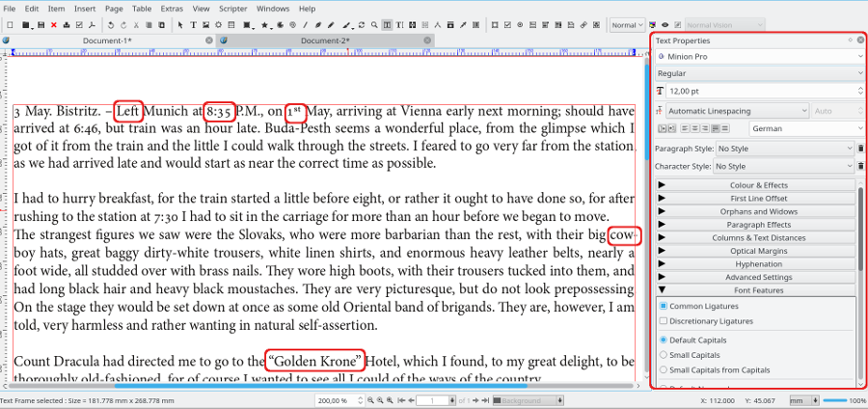Screen dimensions: 868x409
Task: Open Automatic Linespacing dropdown
Action: pos(738,111)
